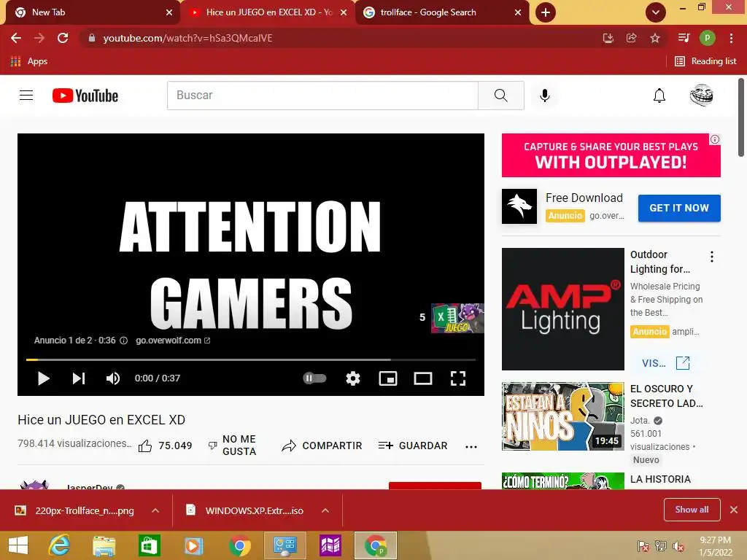
Task: Open the notifications bell
Action: click(659, 96)
